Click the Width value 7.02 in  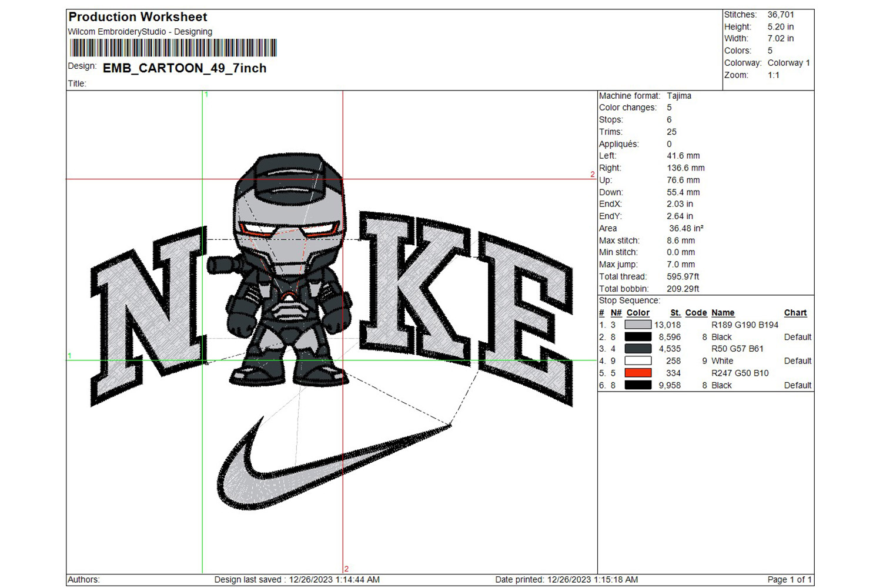pyautogui.click(x=781, y=38)
